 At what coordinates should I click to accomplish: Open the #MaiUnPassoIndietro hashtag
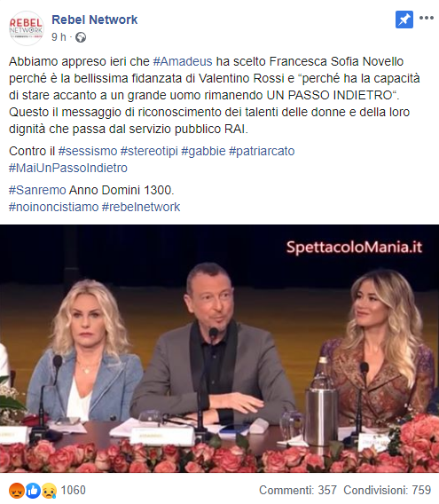(68, 168)
